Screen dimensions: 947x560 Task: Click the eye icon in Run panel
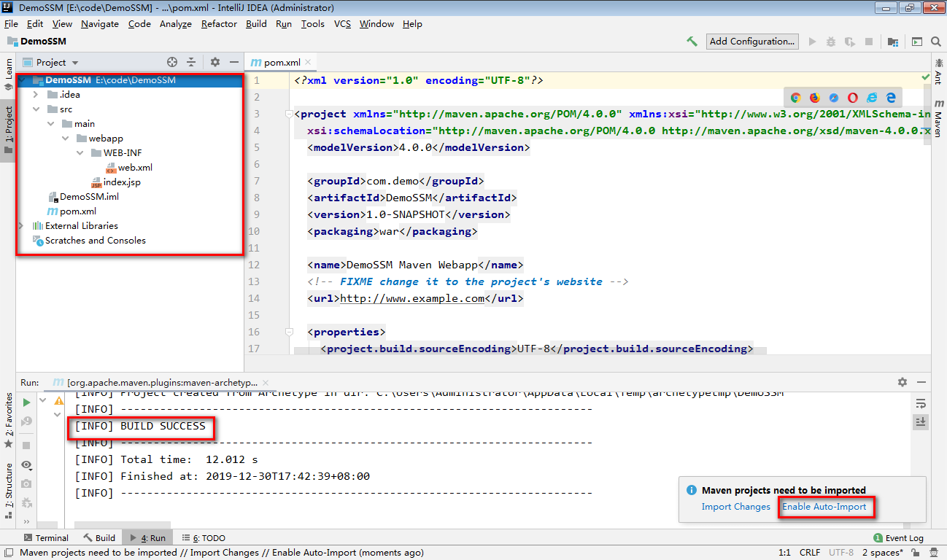26,464
